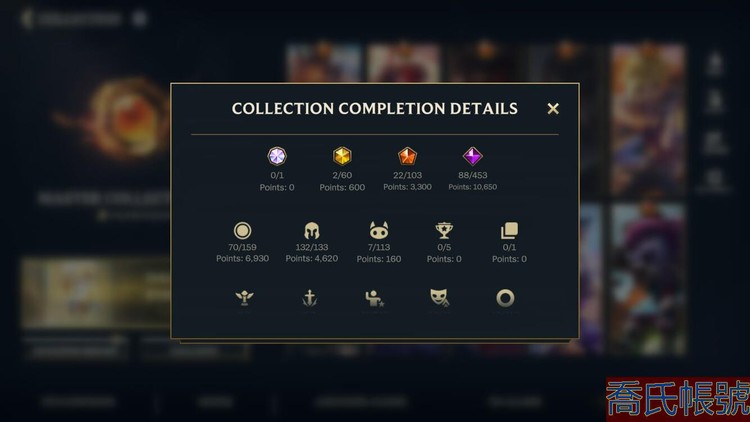Click the stacked cards icon showing 0/1

509,231
